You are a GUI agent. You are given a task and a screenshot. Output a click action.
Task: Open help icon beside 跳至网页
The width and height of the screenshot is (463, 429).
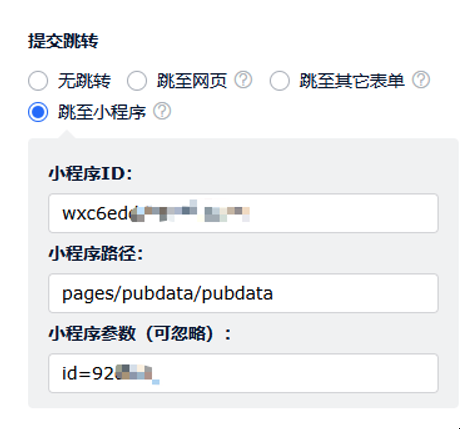click(x=243, y=80)
